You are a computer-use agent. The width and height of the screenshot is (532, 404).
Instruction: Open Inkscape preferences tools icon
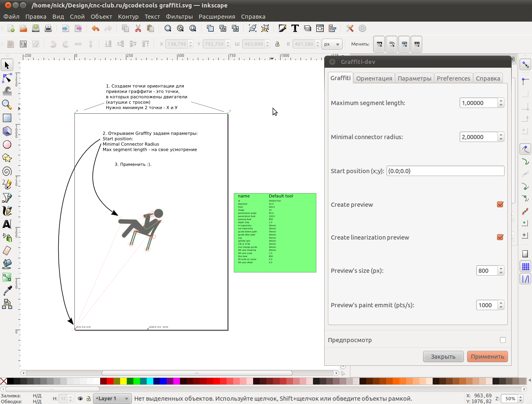[x=350, y=28]
